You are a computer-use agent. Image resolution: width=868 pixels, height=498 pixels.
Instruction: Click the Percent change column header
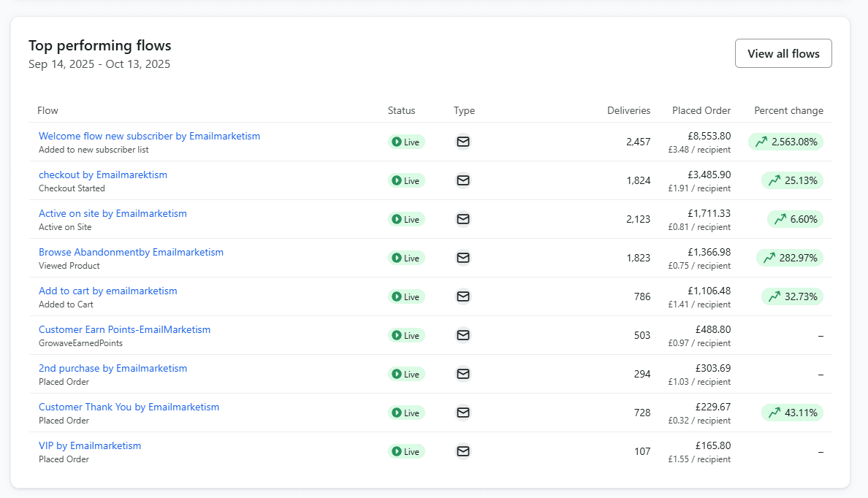pyautogui.click(x=788, y=111)
